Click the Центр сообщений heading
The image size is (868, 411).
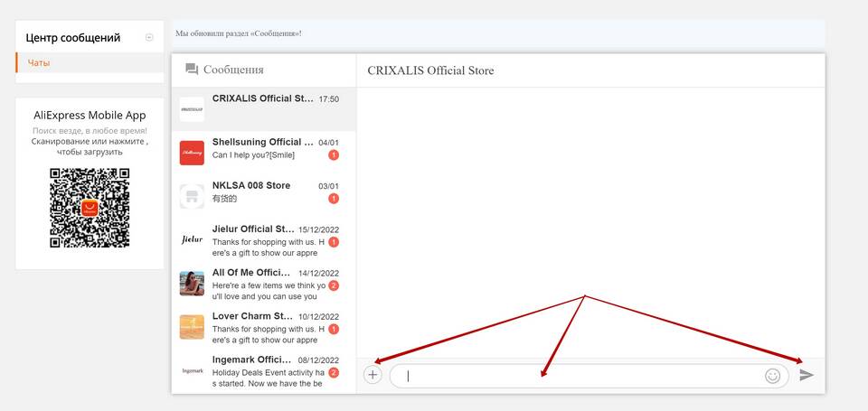tap(73, 38)
